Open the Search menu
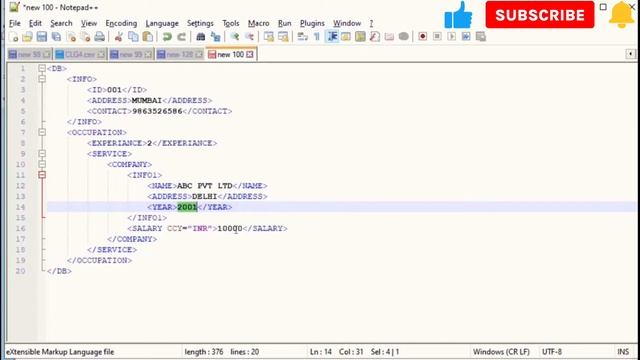 coord(61,23)
